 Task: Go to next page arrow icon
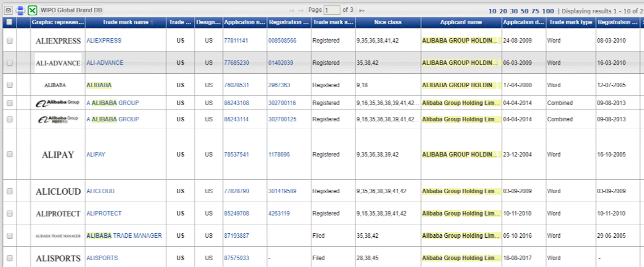point(362,10)
